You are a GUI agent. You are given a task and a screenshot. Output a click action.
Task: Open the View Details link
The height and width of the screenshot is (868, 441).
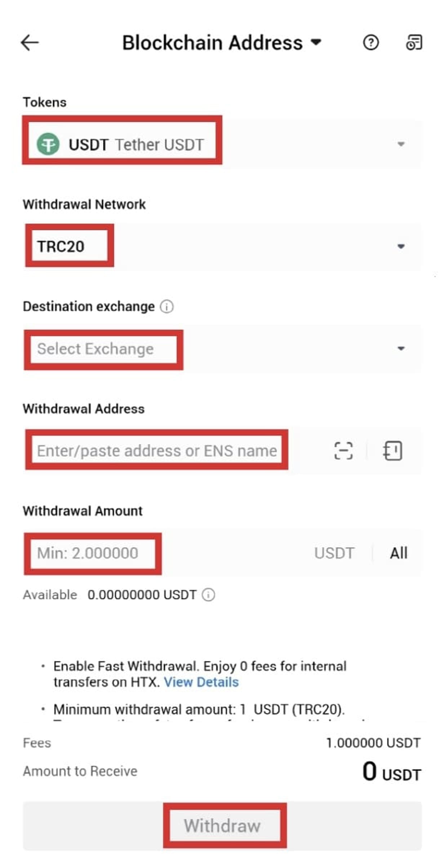(201, 682)
